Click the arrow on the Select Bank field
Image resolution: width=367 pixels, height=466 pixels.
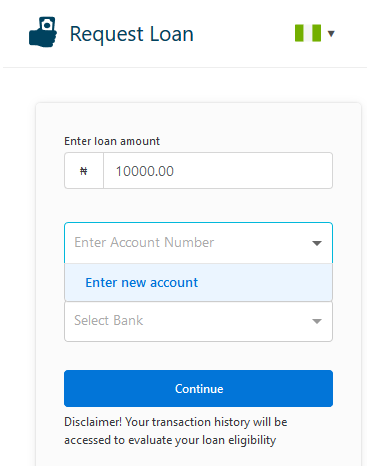317,321
